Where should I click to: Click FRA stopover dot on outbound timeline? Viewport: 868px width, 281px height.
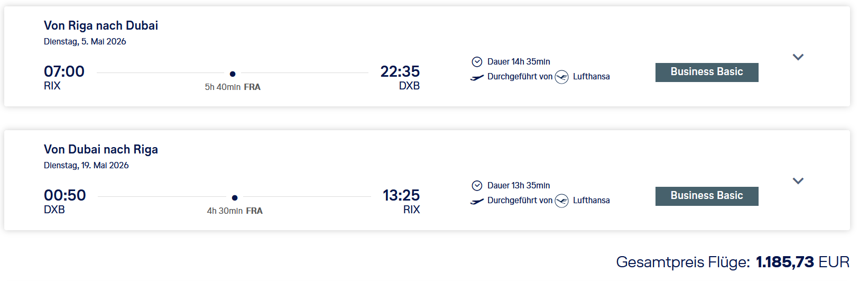[233, 74]
